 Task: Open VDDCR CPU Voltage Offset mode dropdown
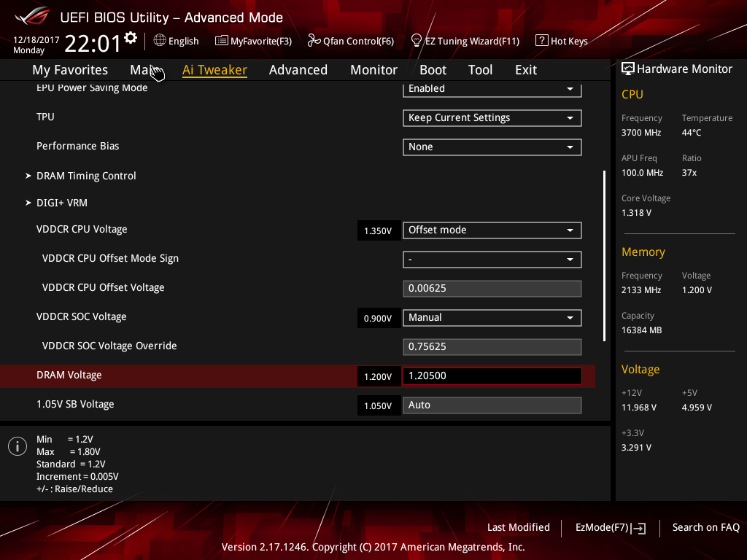tap(492, 230)
